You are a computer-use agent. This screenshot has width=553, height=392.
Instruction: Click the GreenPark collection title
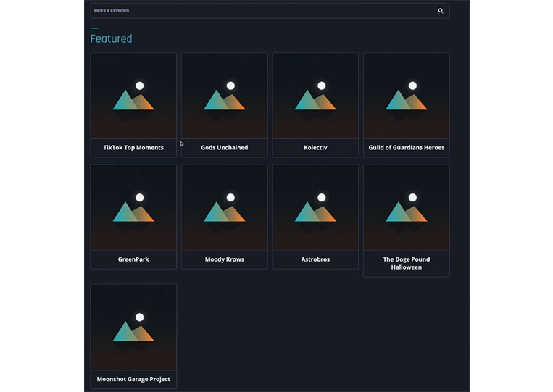[x=133, y=259]
